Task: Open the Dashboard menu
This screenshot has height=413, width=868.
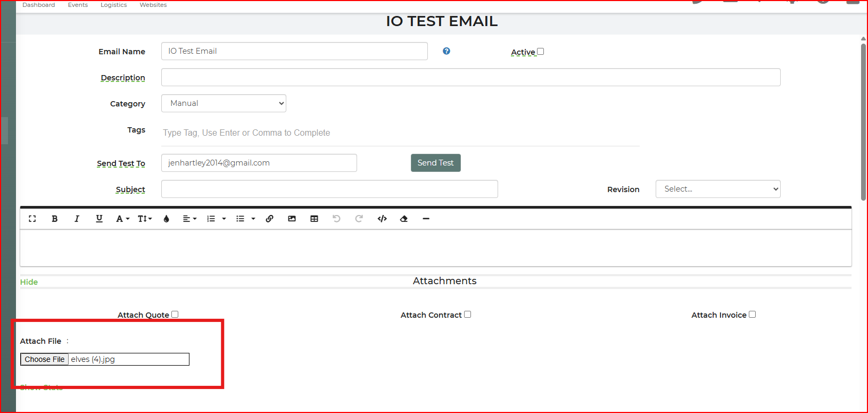Action: (x=38, y=5)
